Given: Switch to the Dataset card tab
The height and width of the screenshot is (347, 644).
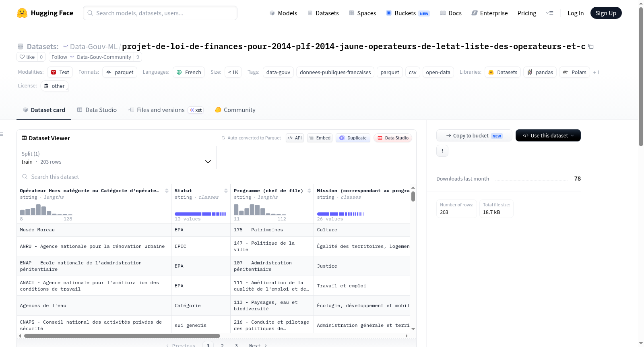Looking at the screenshot, I should (44, 110).
